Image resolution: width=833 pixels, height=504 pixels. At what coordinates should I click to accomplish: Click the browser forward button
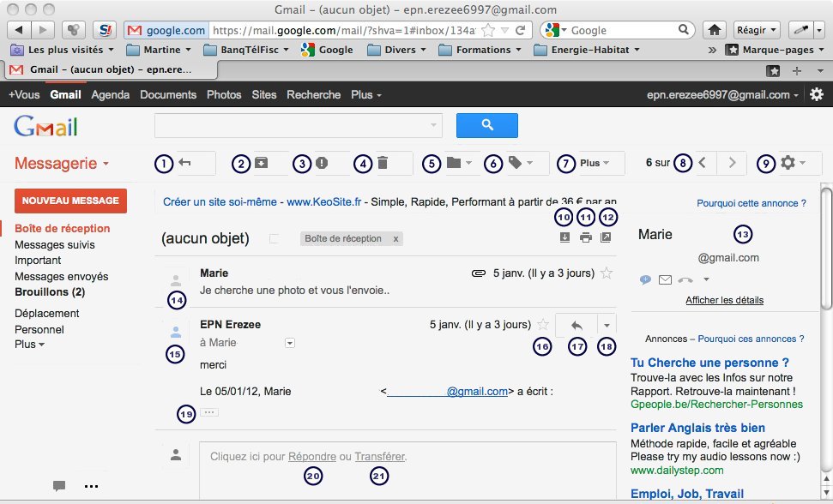point(43,30)
